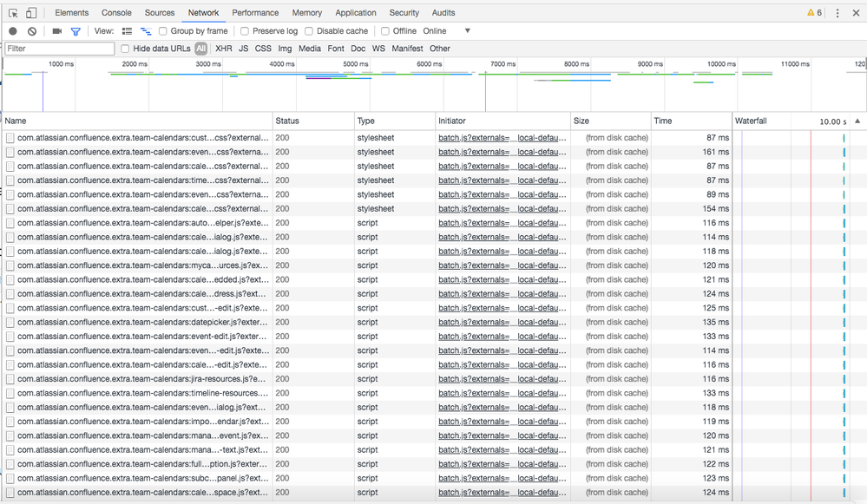Open the Online throttling dropdown
The width and height of the screenshot is (867, 504).
(446, 31)
